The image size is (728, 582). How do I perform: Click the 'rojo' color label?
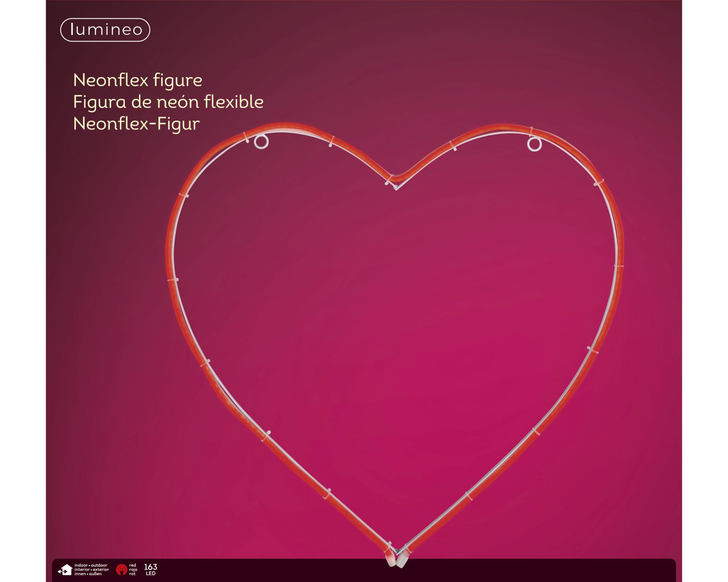(133, 569)
